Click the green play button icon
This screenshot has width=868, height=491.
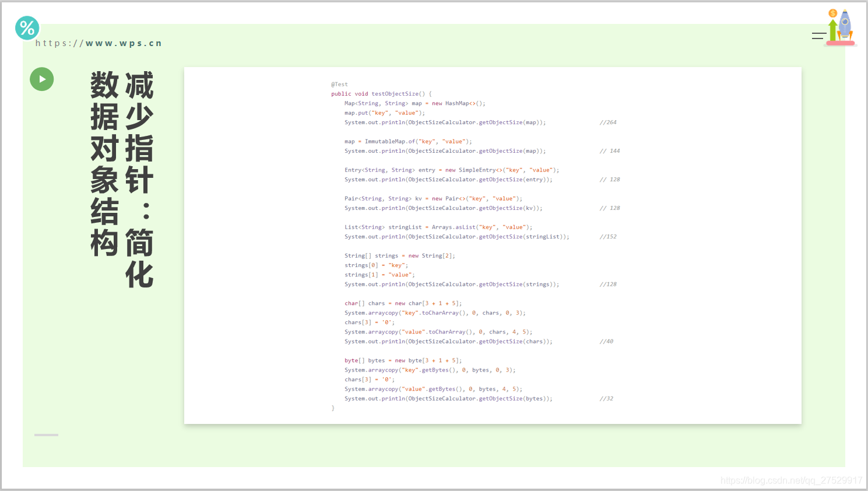pyautogui.click(x=42, y=79)
